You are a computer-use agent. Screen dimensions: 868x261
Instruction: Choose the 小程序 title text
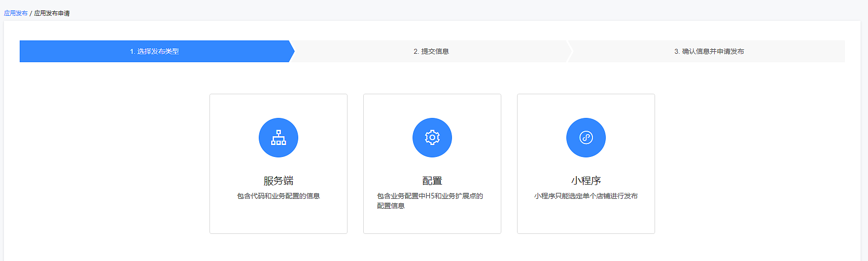(x=586, y=181)
